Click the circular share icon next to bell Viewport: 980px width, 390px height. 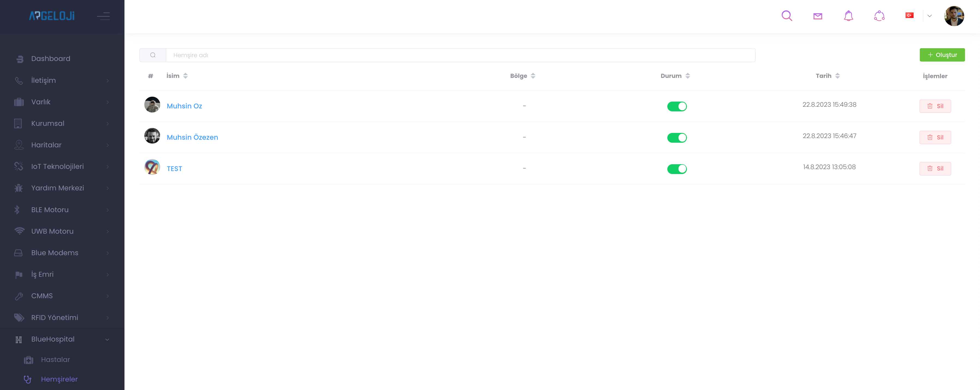click(879, 16)
